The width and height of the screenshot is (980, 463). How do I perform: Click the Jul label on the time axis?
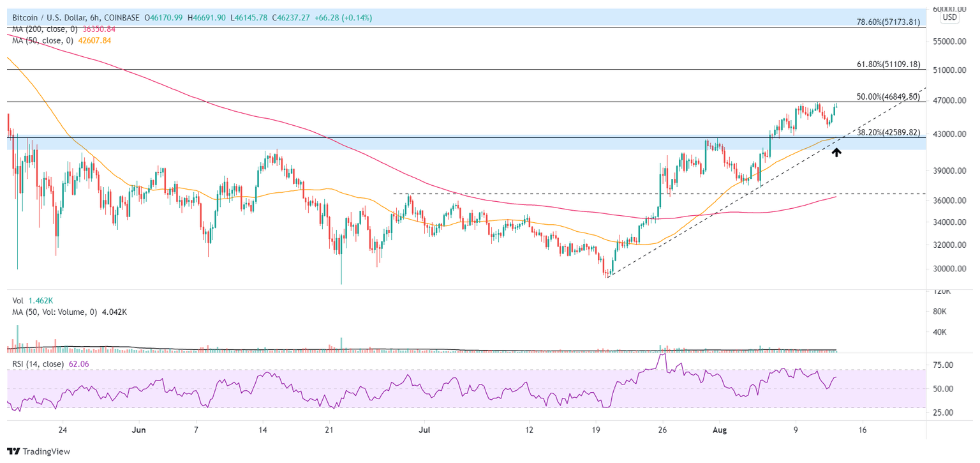point(424,430)
